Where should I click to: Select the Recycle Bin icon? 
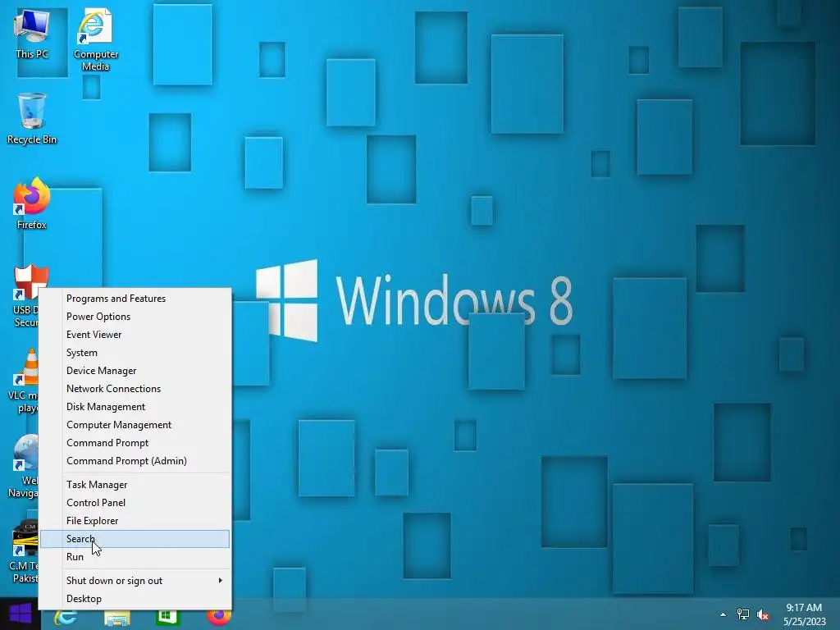[x=32, y=118]
